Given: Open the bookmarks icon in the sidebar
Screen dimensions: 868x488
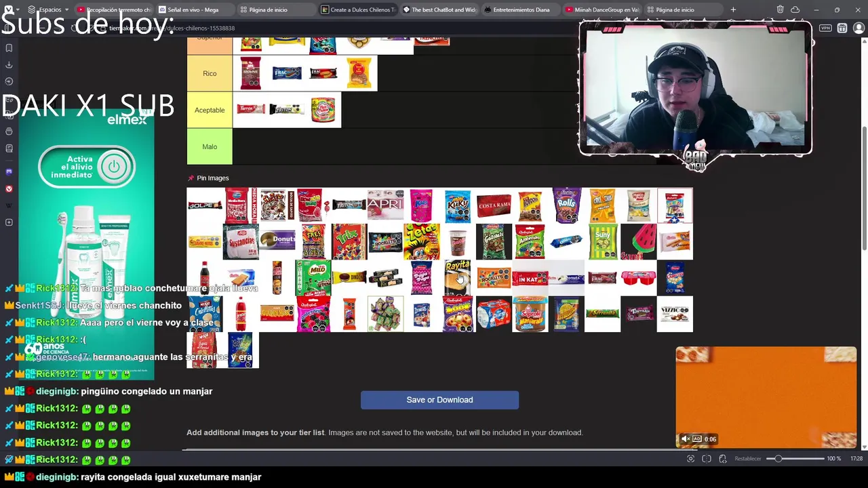Looking at the screenshot, I should pyautogui.click(x=9, y=47).
